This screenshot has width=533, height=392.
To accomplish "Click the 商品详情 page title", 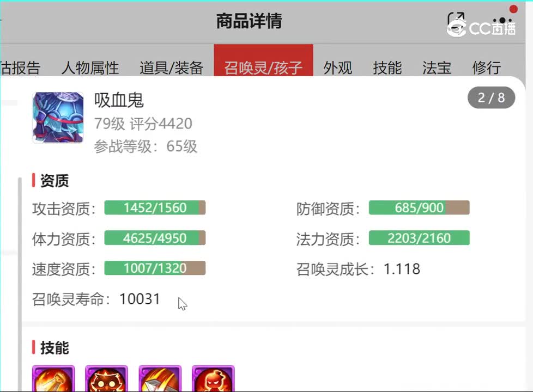I will pyautogui.click(x=249, y=21).
